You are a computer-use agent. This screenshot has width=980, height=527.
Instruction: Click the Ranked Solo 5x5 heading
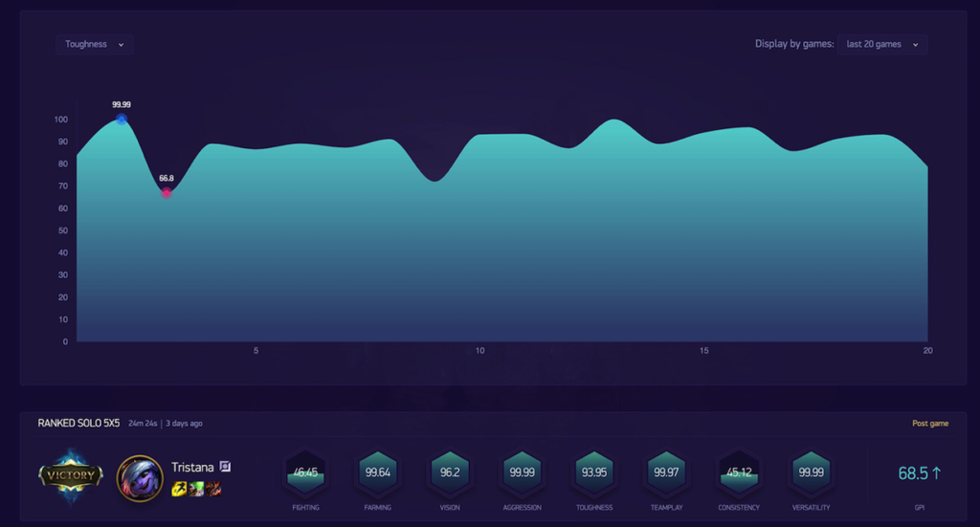(78, 423)
